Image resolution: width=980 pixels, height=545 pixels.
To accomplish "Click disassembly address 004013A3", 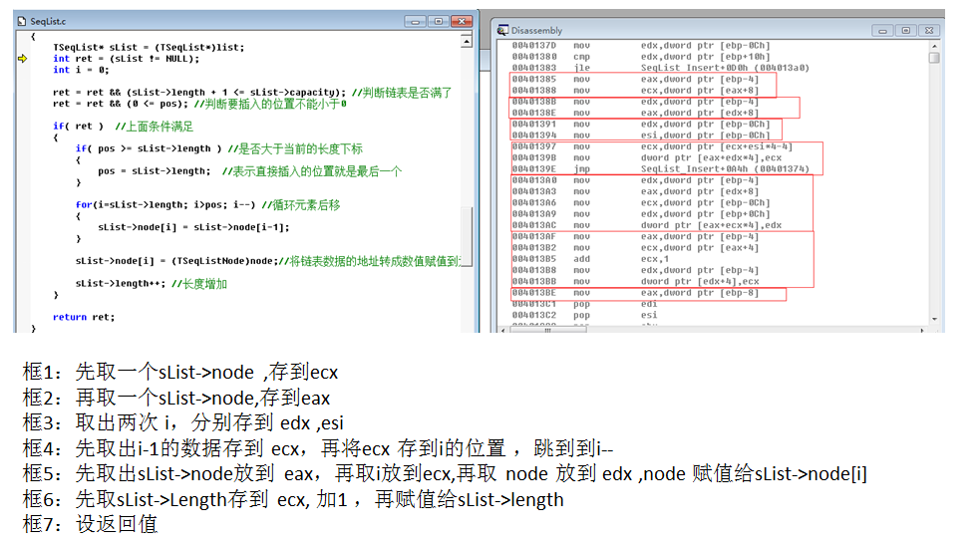I will (x=533, y=191).
